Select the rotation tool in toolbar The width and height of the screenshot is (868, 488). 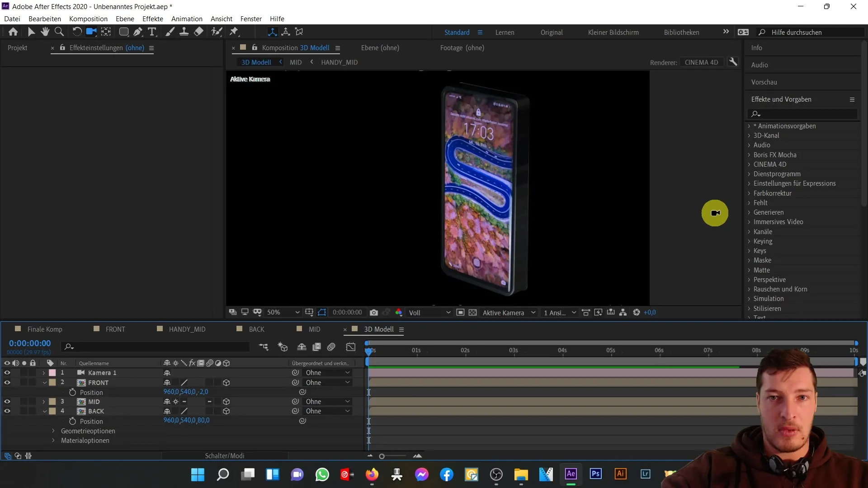pos(76,32)
